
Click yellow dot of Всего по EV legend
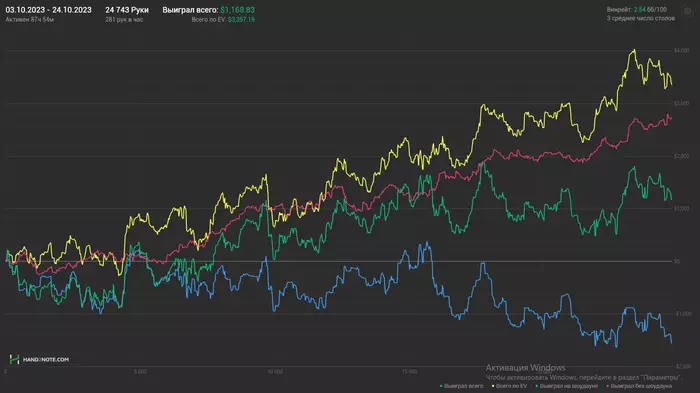pyautogui.click(x=493, y=386)
